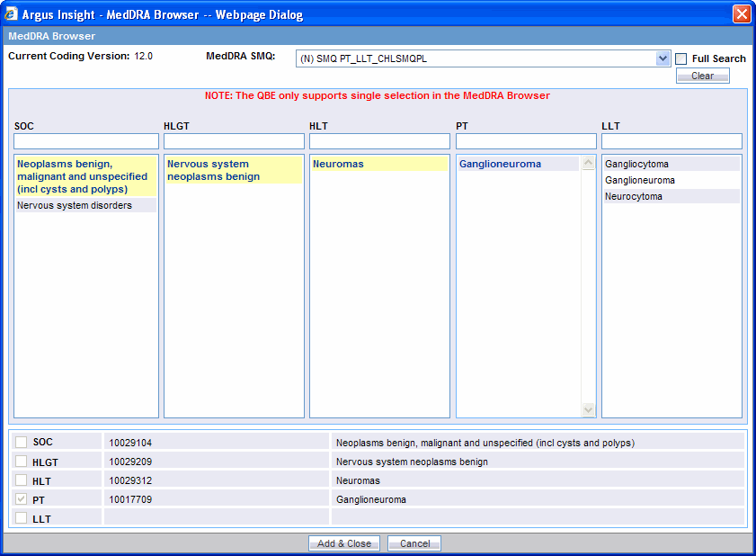This screenshot has height=556, width=756.
Task: Select Neoplasms benign, malignant and unspecified SOC
Action: click(x=85, y=176)
